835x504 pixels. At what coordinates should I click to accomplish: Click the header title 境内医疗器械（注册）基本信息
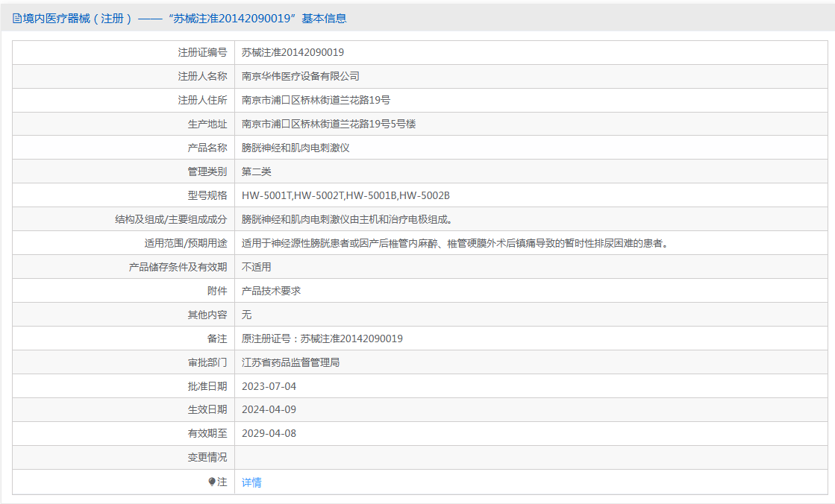click(x=184, y=19)
